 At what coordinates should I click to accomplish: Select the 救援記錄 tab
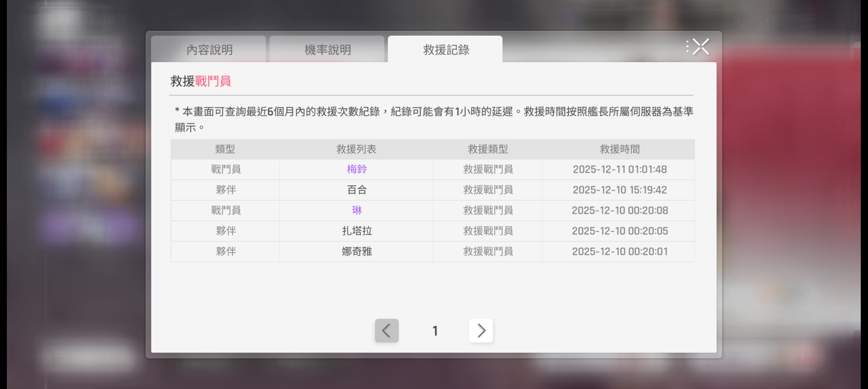tap(446, 50)
